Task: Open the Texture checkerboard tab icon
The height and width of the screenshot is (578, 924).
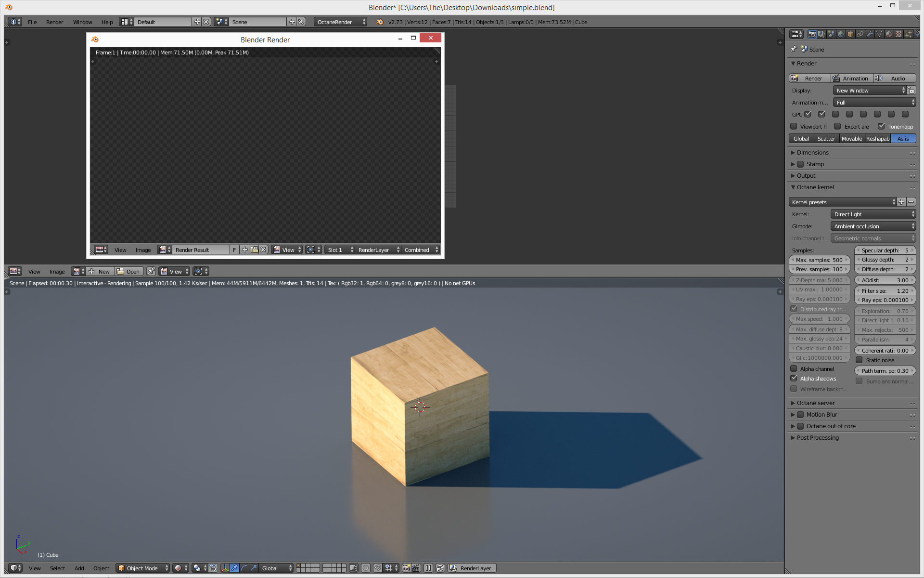Action: [x=898, y=34]
